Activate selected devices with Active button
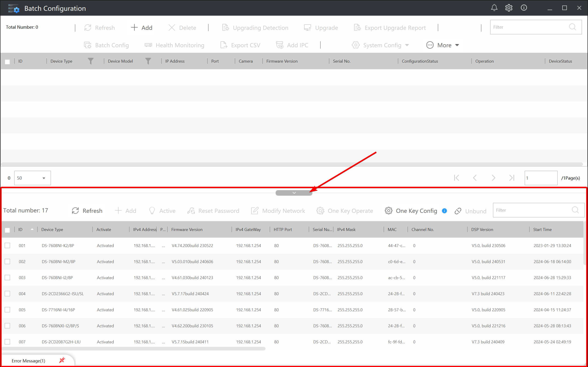Screen dimensions: 588x367 [x=162, y=210]
